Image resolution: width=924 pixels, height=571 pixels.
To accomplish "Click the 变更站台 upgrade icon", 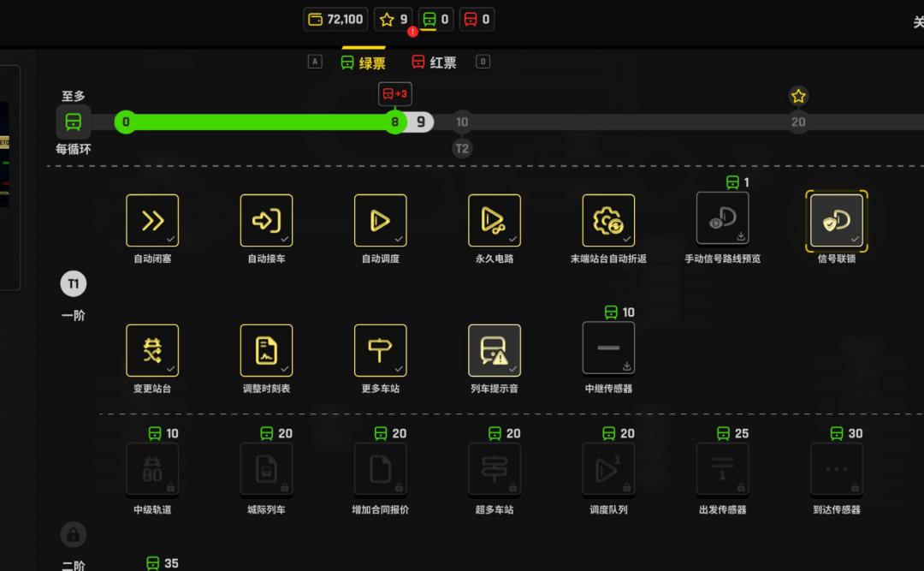I will pyautogui.click(x=152, y=350).
